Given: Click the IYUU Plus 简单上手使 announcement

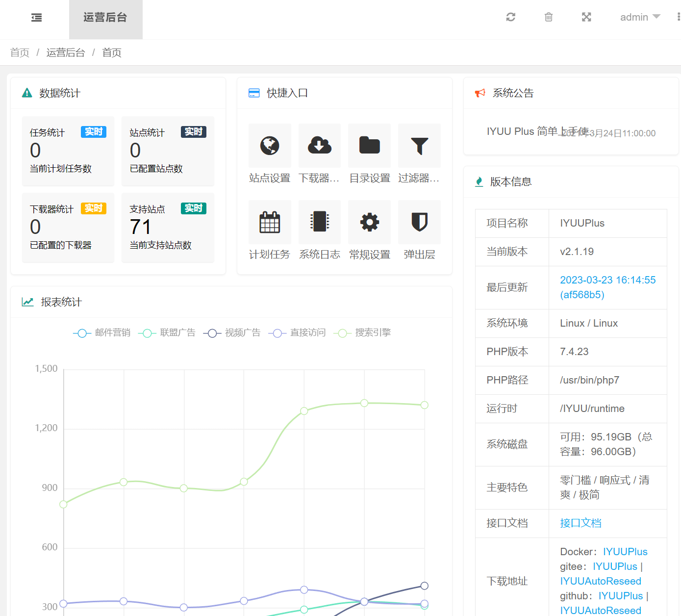Looking at the screenshot, I should [x=537, y=131].
